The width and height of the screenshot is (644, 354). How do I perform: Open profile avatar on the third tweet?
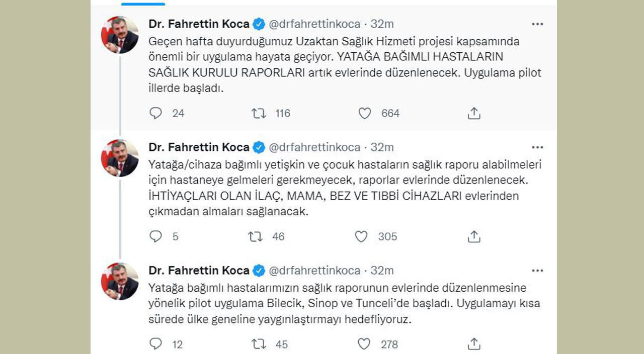point(120,282)
